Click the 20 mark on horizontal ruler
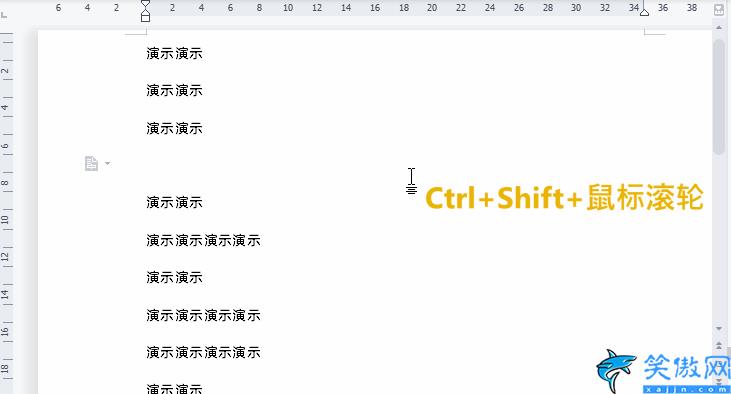Image resolution: width=731 pixels, height=394 pixels. coord(432,7)
